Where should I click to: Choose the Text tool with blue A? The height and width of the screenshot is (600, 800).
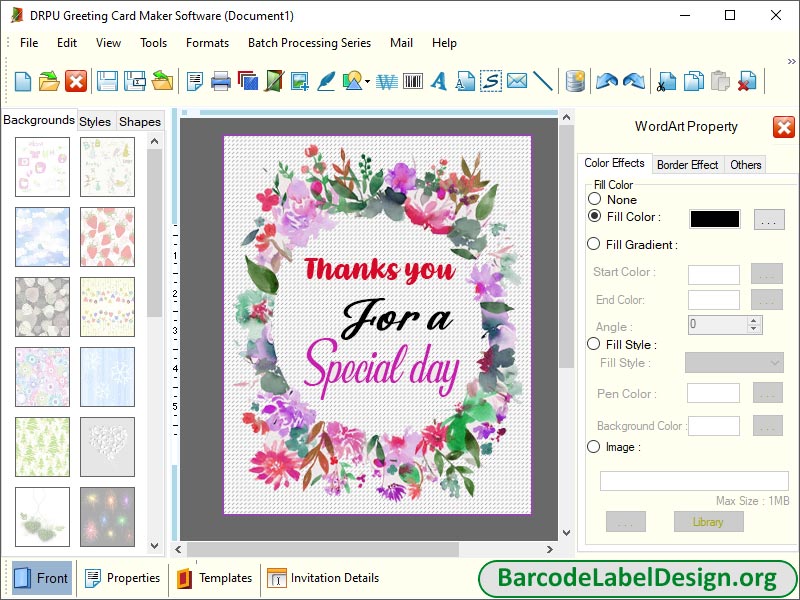click(x=438, y=82)
